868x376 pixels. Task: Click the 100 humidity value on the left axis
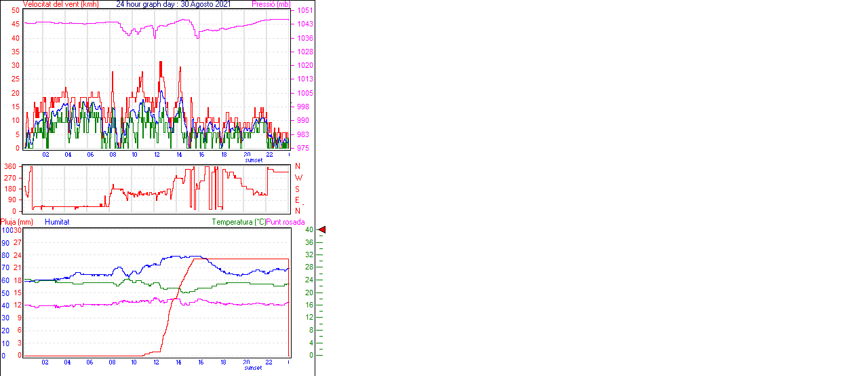[x=7, y=231]
